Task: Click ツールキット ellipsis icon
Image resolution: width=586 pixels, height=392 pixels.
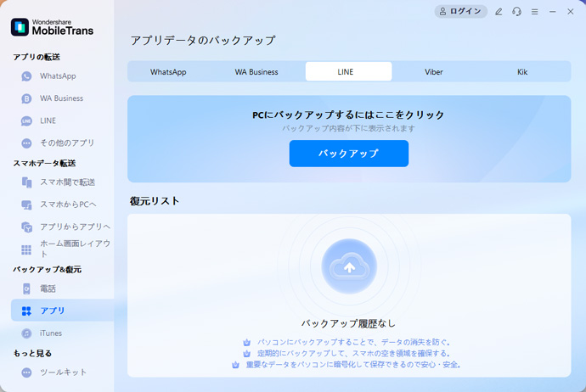Action: point(26,372)
